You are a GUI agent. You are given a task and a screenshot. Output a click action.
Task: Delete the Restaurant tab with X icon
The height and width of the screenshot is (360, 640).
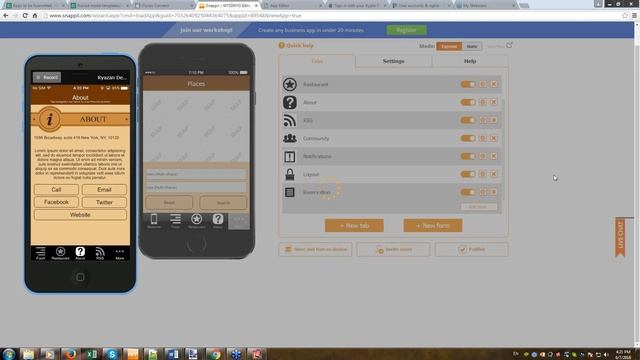click(x=494, y=84)
